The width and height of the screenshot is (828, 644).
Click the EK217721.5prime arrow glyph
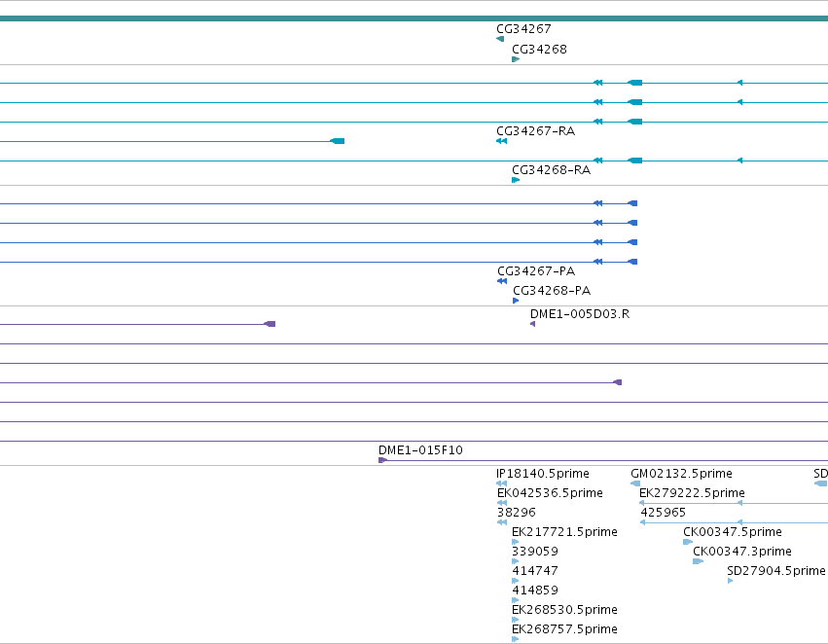(x=516, y=542)
